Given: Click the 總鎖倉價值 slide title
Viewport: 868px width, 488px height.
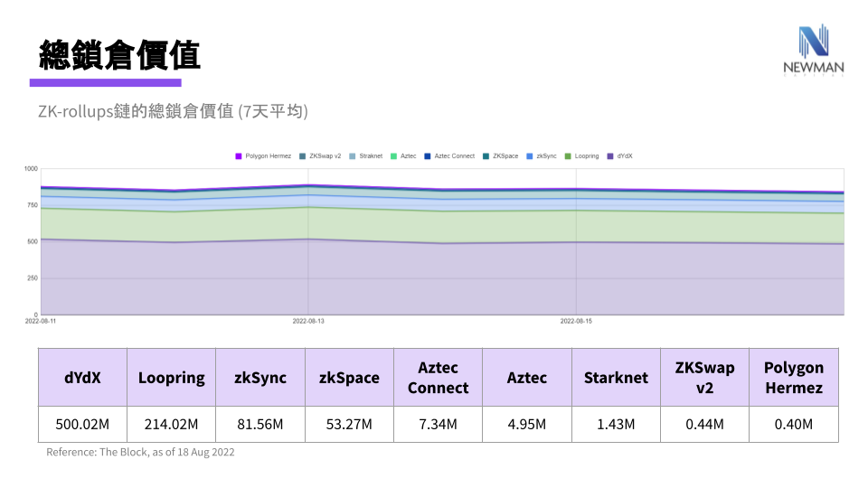Looking at the screenshot, I should coord(119,55).
